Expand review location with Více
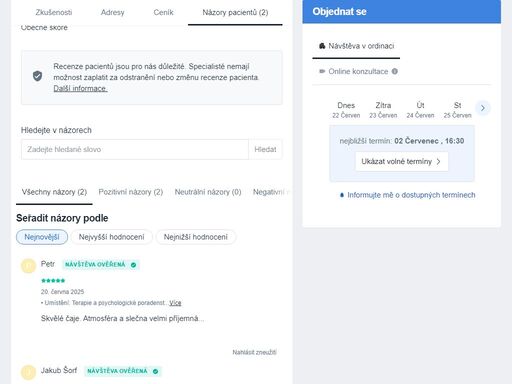This screenshot has width=512, height=384. point(175,303)
